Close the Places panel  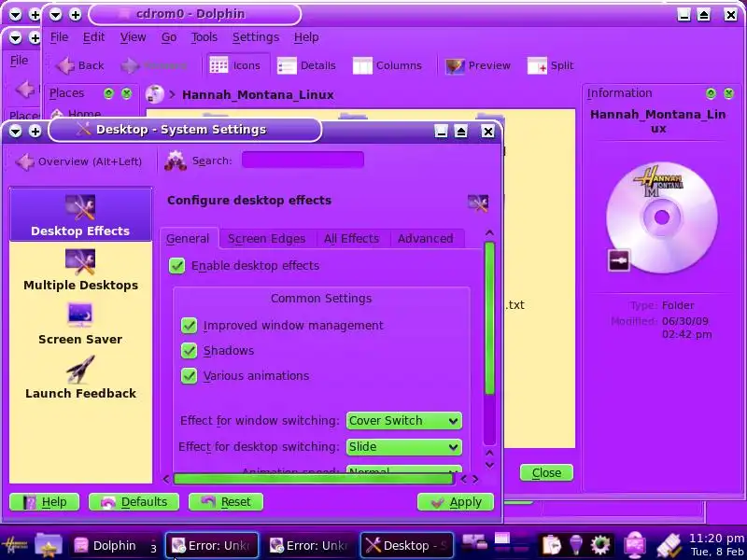pos(127,93)
